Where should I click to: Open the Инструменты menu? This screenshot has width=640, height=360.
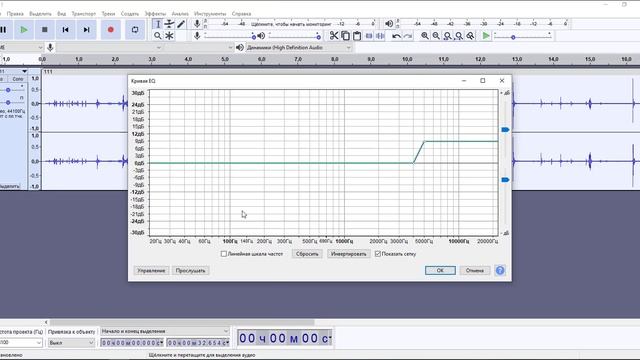click(x=210, y=13)
